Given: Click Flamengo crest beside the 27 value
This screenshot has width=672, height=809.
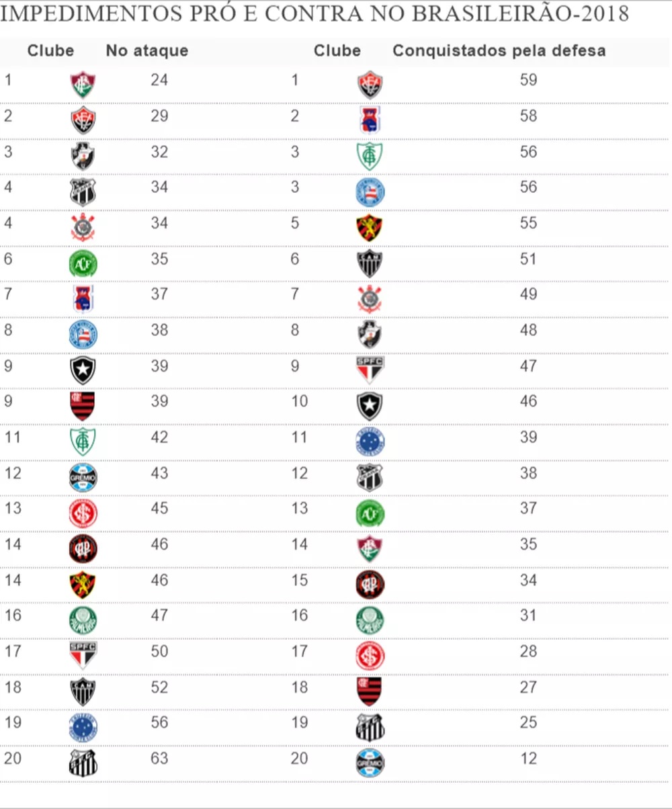Looking at the screenshot, I should pyautogui.click(x=370, y=691).
